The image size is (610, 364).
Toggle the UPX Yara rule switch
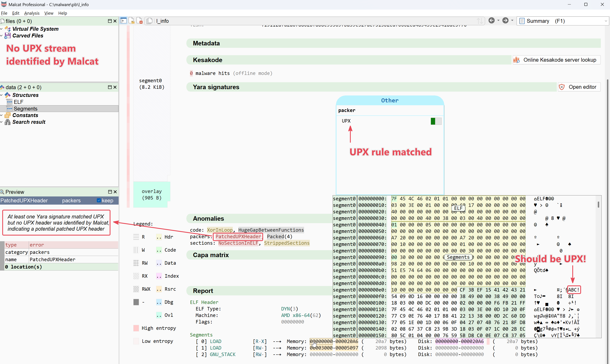tap(436, 121)
